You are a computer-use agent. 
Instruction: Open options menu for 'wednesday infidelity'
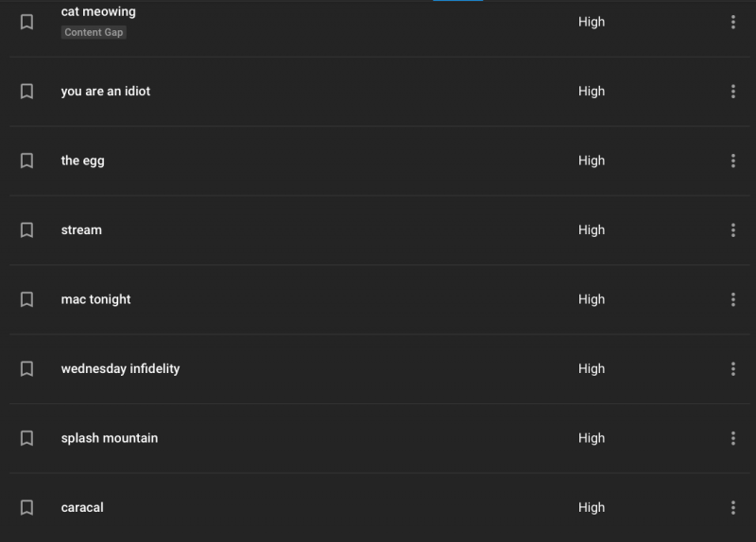point(733,369)
